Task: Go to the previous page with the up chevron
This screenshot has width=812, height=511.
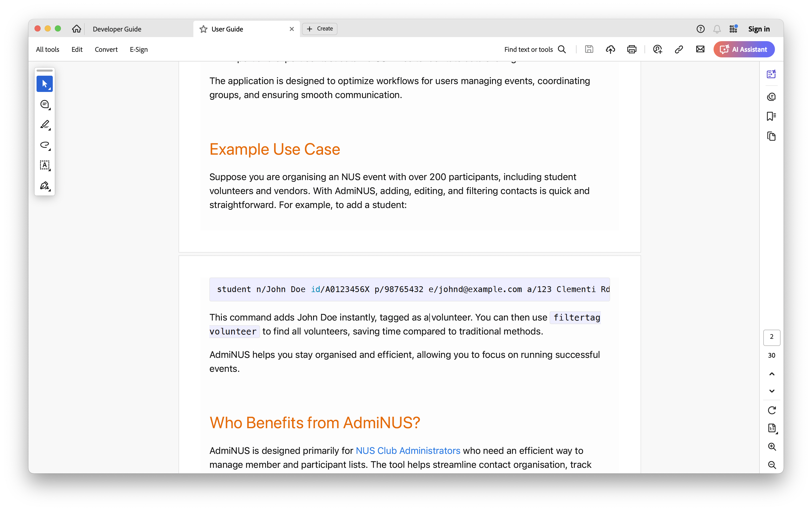Action: (772, 374)
